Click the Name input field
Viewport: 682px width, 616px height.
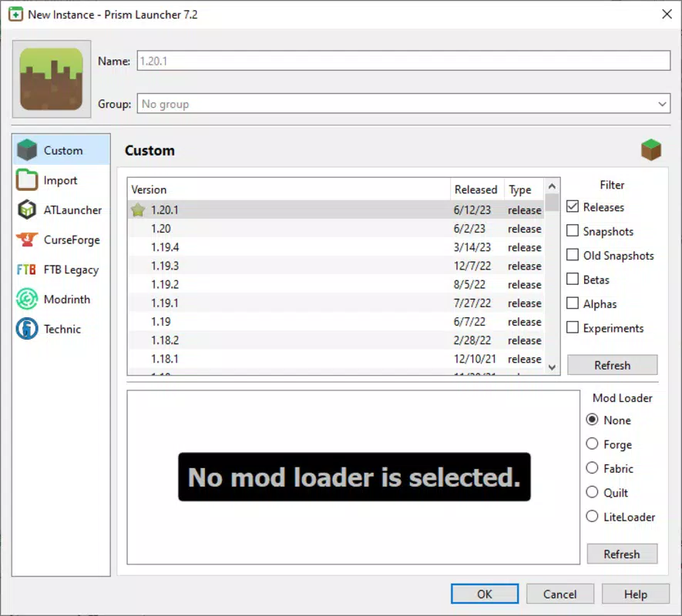pyautogui.click(x=404, y=60)
